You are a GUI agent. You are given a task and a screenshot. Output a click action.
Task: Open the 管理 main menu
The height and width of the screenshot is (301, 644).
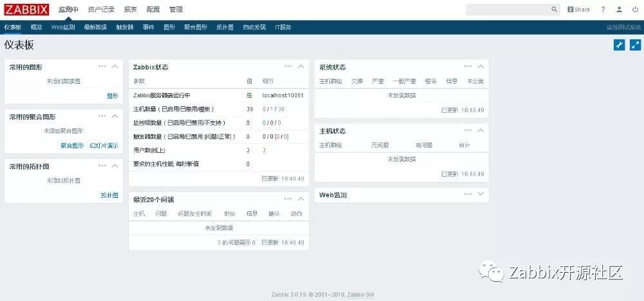pyautogui.click(x=176, y=10)
